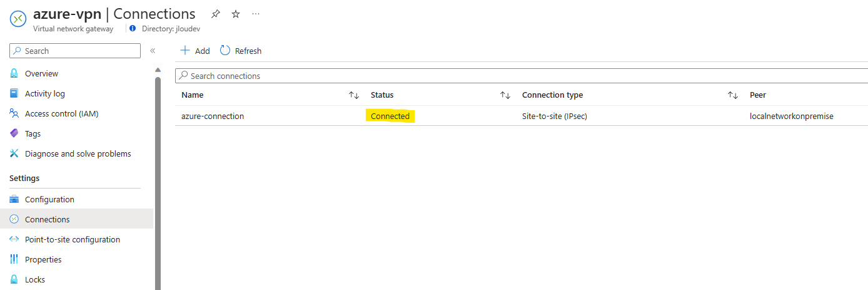
Task: Click the sidebar vertical scrollbar thumb
Action: tap(158, 183)
